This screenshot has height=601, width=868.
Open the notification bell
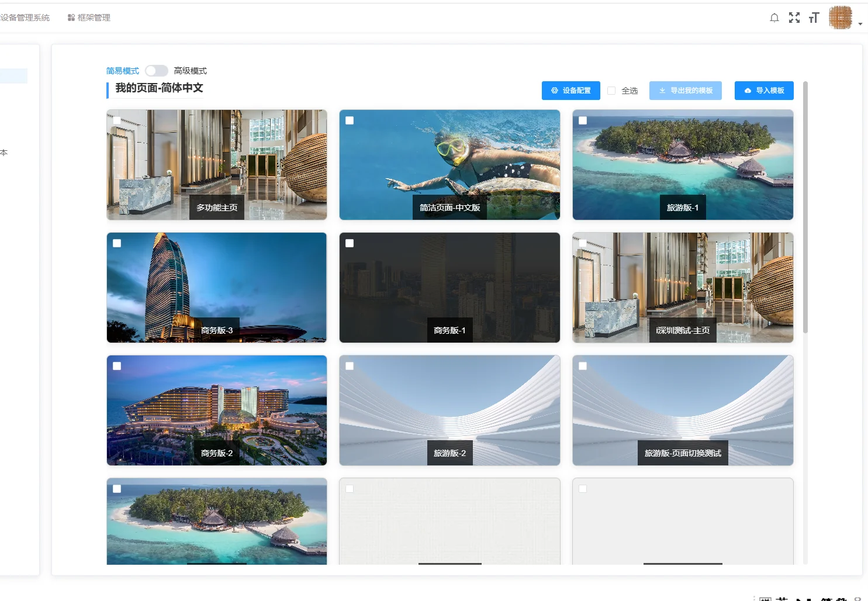click(x=774, y=18)
